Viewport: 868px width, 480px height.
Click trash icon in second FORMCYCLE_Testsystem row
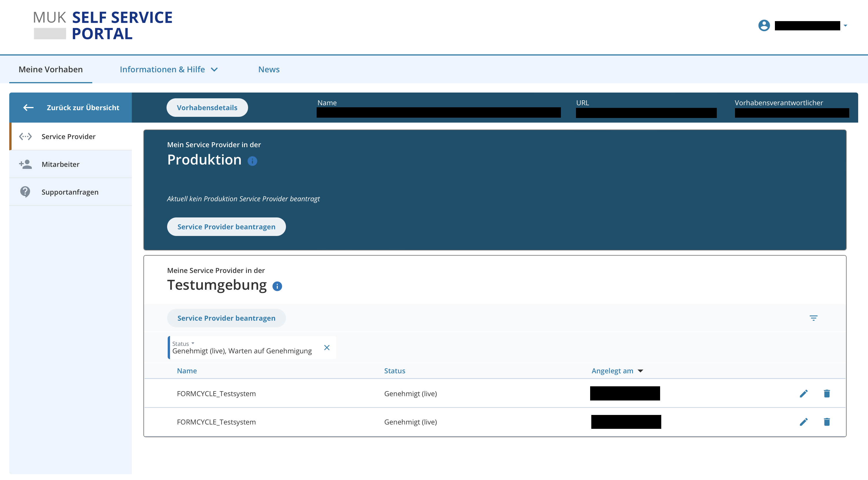coord(827,422)
